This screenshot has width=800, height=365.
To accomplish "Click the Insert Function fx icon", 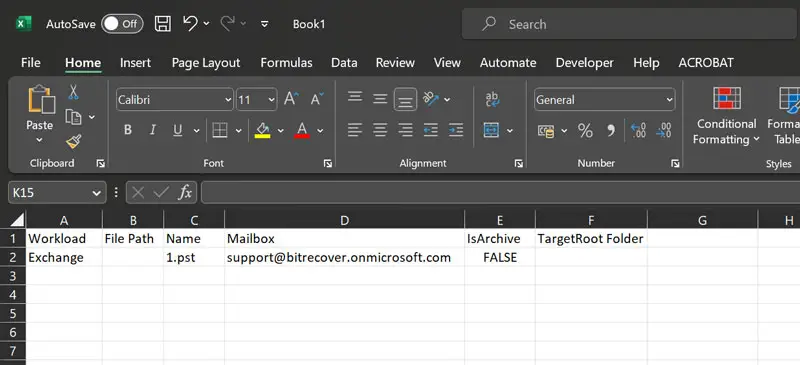I will pos(185,192).
